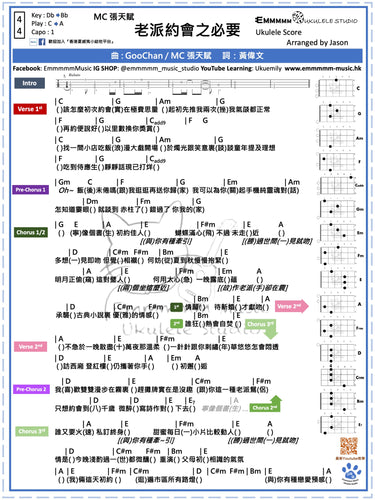The height and width of the screenshot is (500, 375).
Task: Click the www.emmmmm-music.hk website link
Action: [323, 68]
